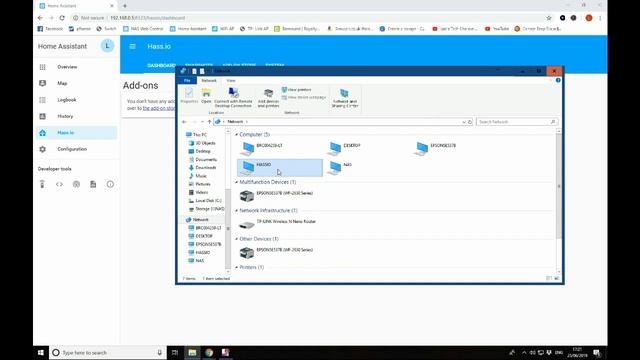Collapse the Other Devices (1) group
Screen dimensions: 640x360
236,239
